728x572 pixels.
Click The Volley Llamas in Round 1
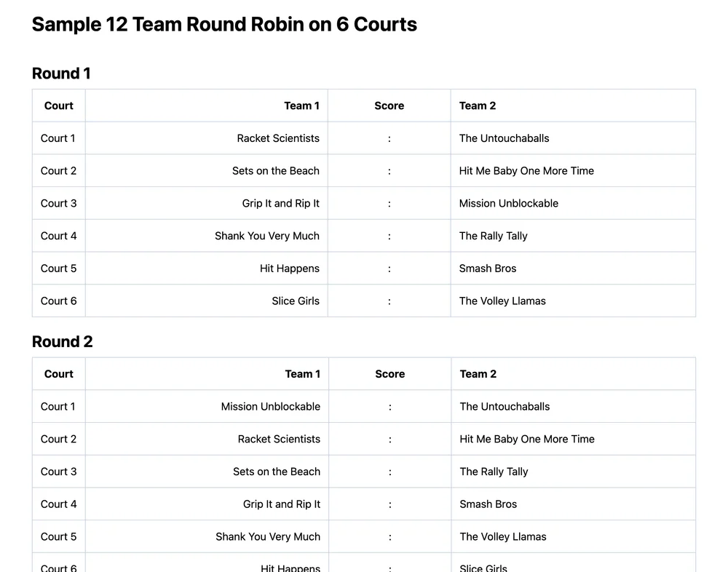[x=502, y=301]
